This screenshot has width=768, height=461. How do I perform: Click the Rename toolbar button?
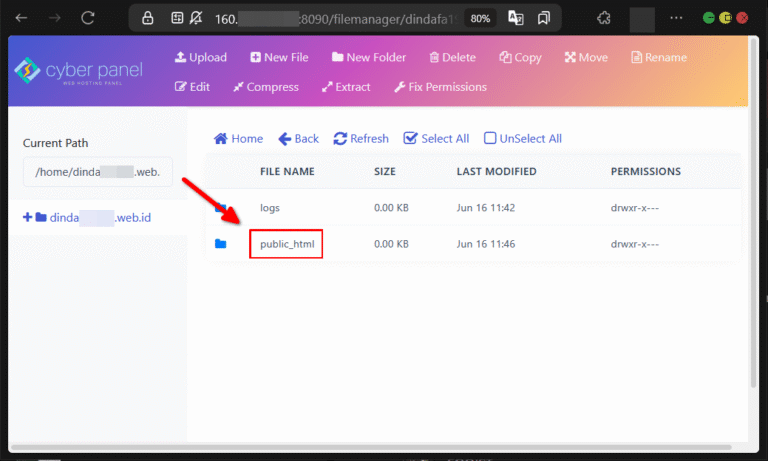pyautogui.click(x=659, y=57)
